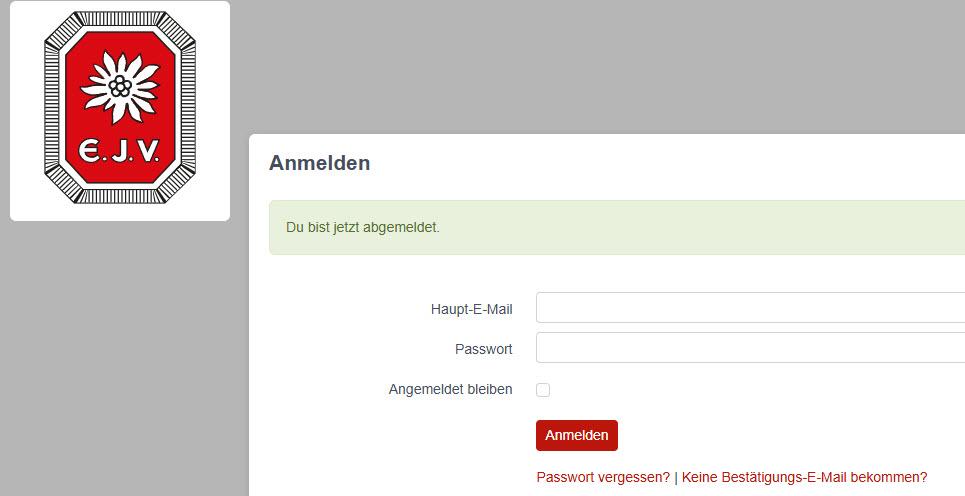Click the E.J.V. logo image
Image resolution: width=965 pixels, height=496 pixels.
120,110
